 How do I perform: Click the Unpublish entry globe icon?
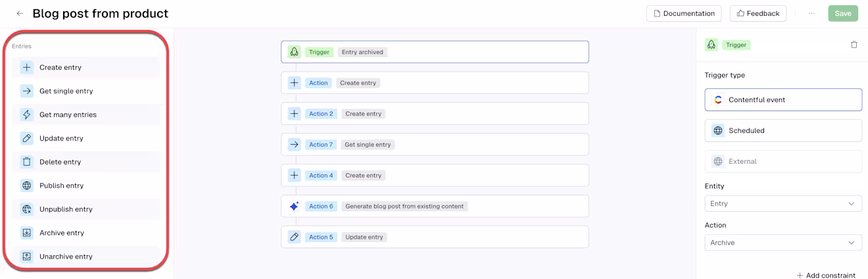pos(27,209)
